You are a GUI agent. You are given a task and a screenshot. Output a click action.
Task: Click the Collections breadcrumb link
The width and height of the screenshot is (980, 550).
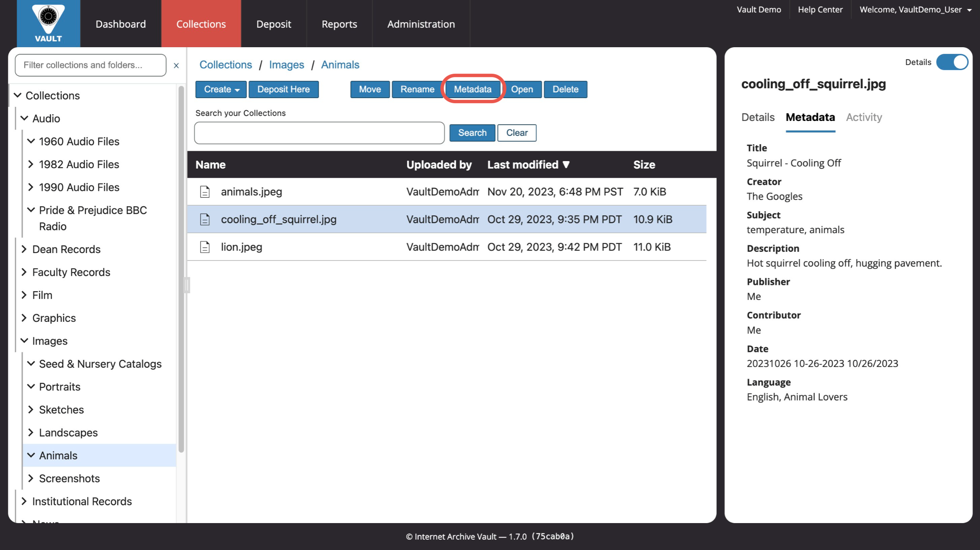pyautogui.click(x=226, y=65)
